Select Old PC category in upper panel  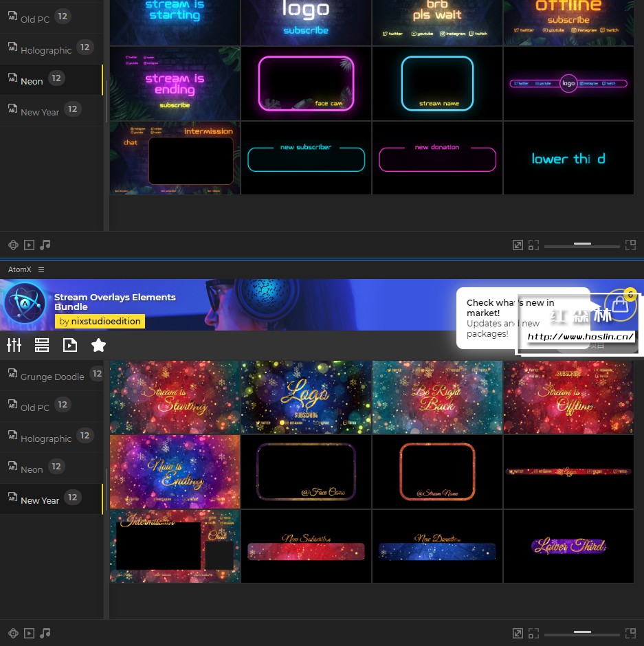(x=51, y=18)
